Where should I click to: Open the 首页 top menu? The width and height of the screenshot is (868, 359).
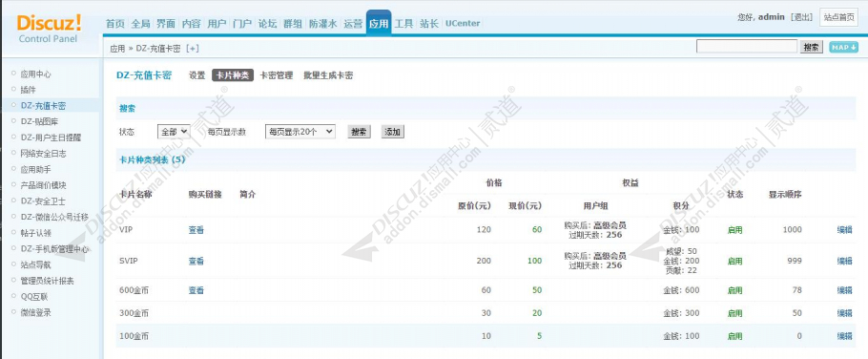coord(115,24)
